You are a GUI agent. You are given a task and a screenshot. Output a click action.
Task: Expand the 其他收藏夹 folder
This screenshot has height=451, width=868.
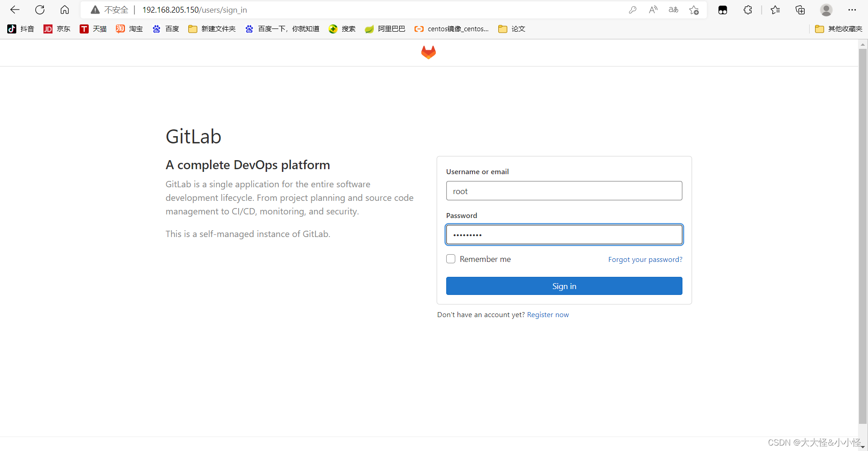pyautogui.click(x=839, y=29)
